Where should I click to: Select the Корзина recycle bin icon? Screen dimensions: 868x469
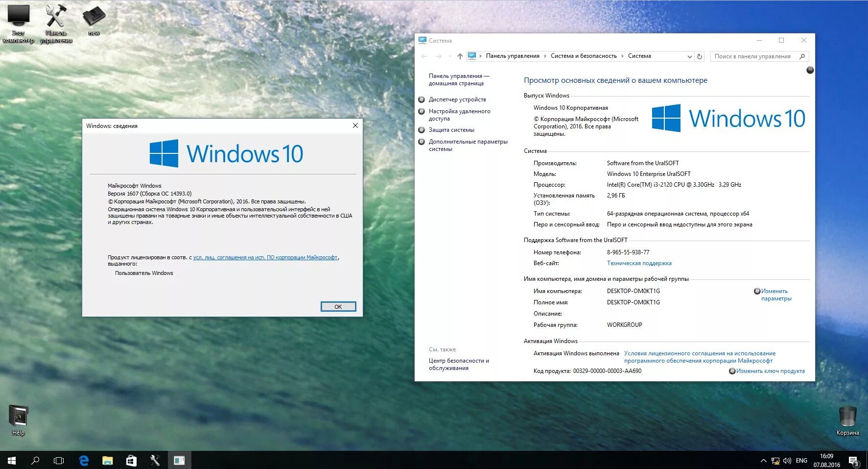847,420
